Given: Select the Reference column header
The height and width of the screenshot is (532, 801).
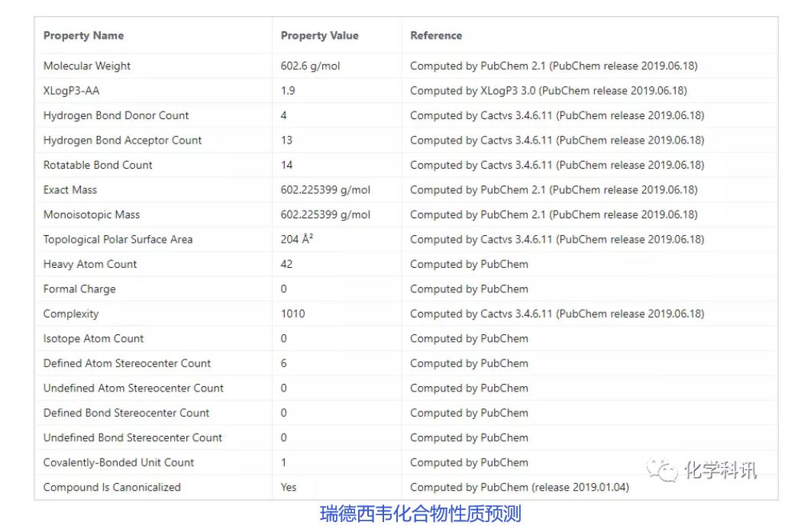Looking at the screenshot, I should [x=436, y=36].
